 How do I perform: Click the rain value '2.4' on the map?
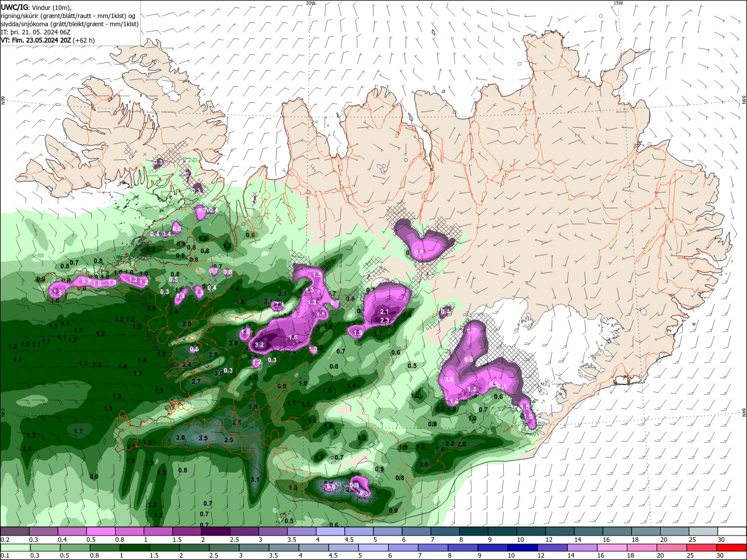pos(187,365)
